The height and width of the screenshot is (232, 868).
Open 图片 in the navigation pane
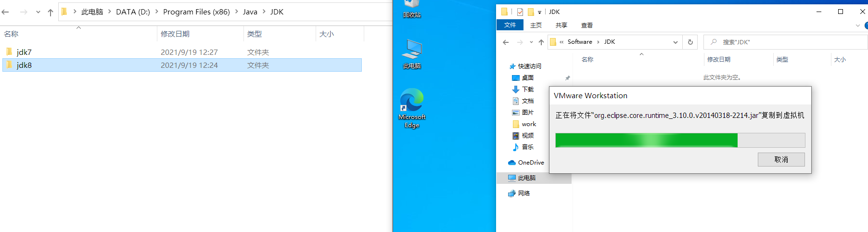pyautogui.click(x=527, y=113)
